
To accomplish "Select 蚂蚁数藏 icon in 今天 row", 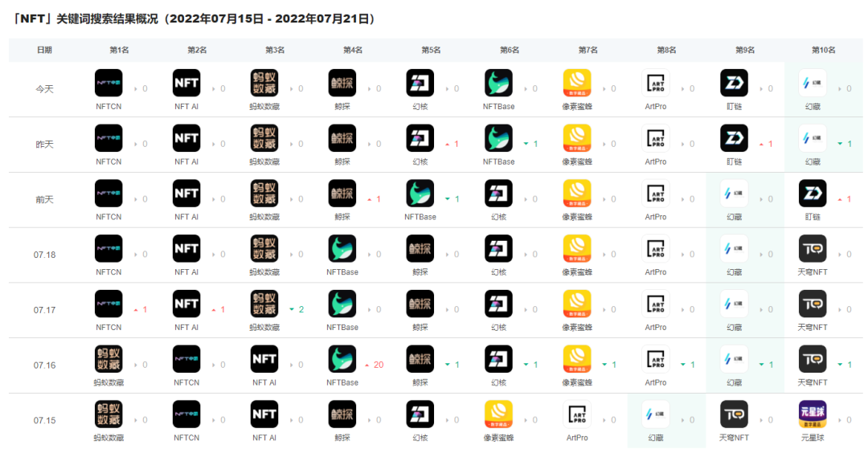I will 264,83.
